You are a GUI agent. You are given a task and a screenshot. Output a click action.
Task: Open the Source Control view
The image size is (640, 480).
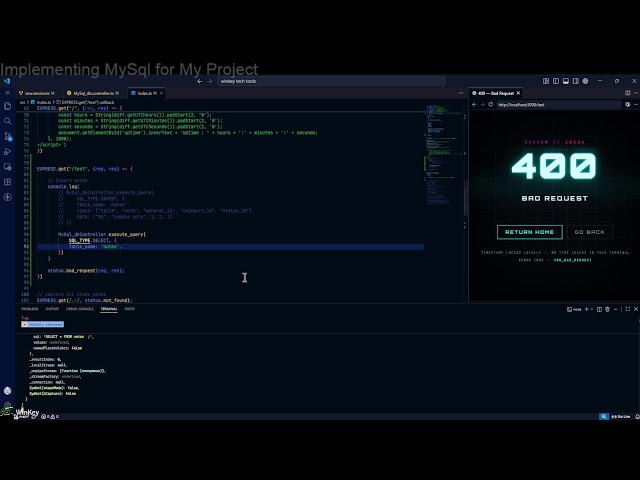(x=7, y=136)
